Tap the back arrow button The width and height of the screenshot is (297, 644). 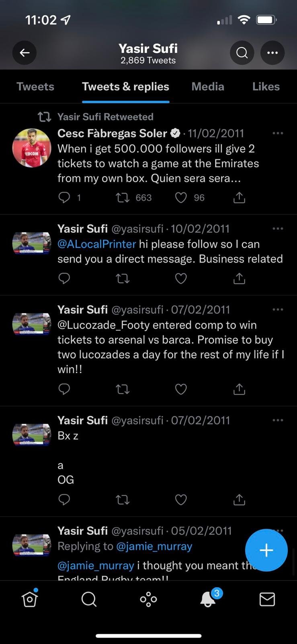tap(25, 53)
